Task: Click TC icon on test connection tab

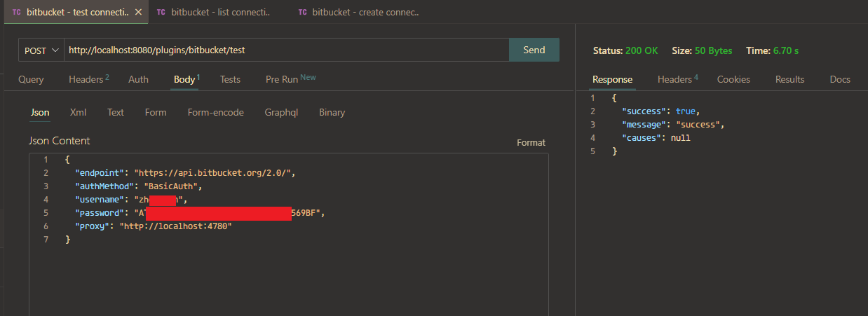Action: click(x=15, y=13)
